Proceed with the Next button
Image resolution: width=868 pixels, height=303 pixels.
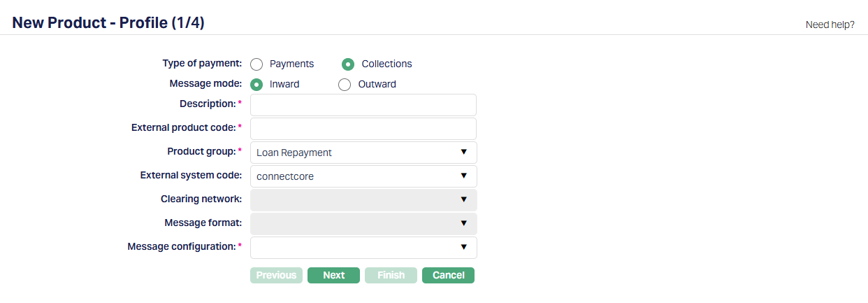(x=333, y=275)
